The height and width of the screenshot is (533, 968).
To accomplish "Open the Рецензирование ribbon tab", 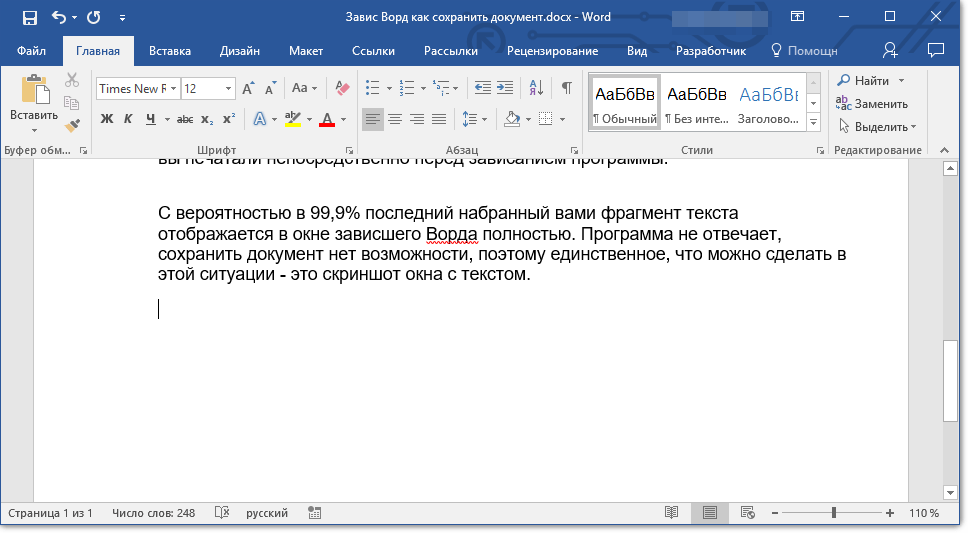I will tap(552, 51).
